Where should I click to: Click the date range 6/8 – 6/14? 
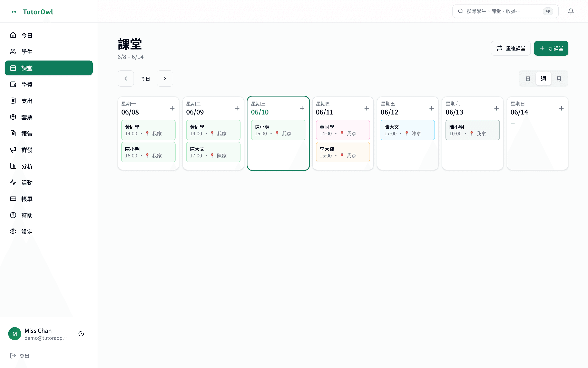[130, 57]
